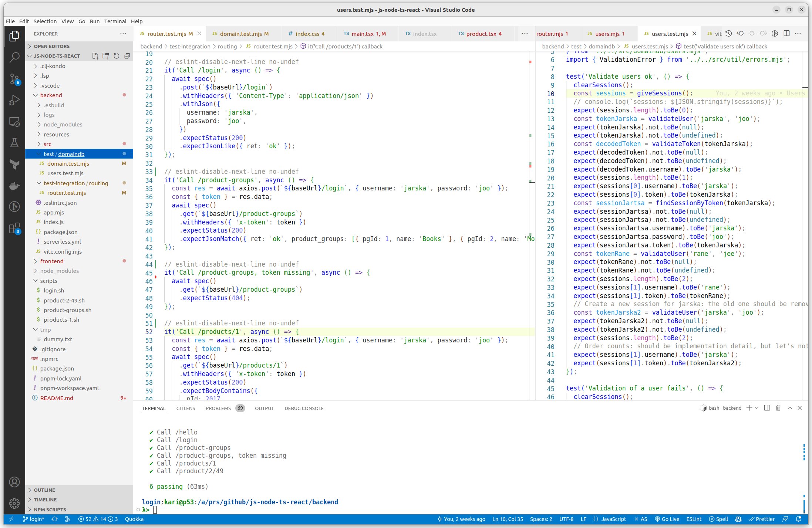
Task: Click UTF-8 encoding selector
Action: click(566, 519)
